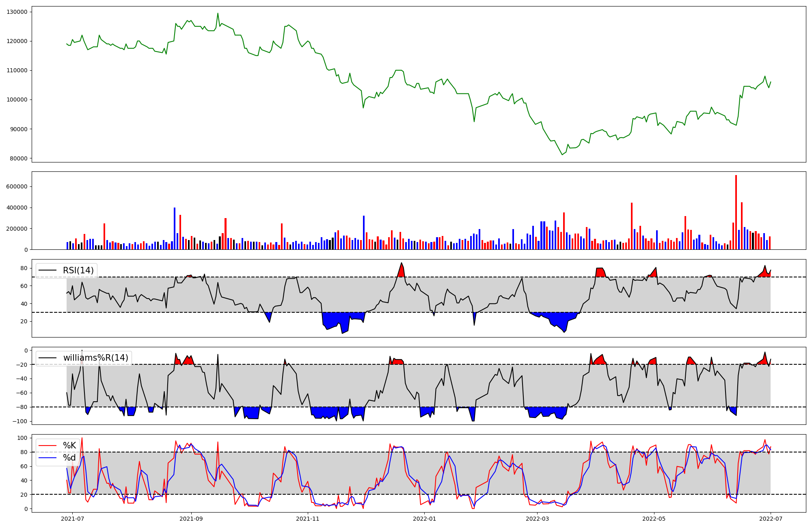Click the leftmost 2021-07 x-axis label
This screenshot has width=812, height=528.
[x=72, y=519]
